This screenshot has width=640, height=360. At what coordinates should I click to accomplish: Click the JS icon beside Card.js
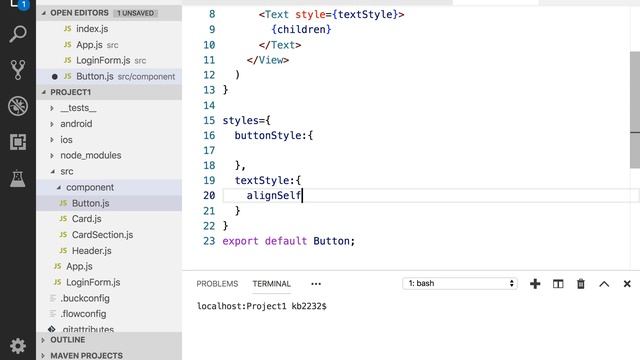pos(63,219)
